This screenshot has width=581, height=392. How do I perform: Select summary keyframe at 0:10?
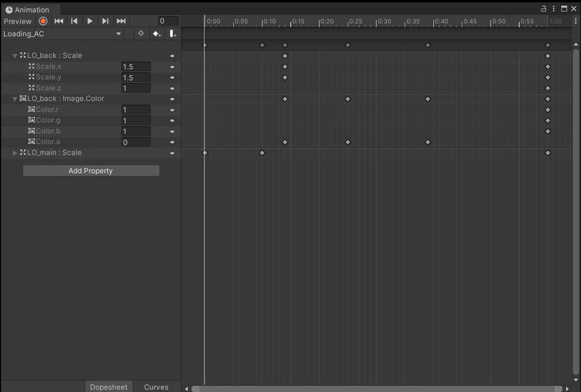(262, 45)
